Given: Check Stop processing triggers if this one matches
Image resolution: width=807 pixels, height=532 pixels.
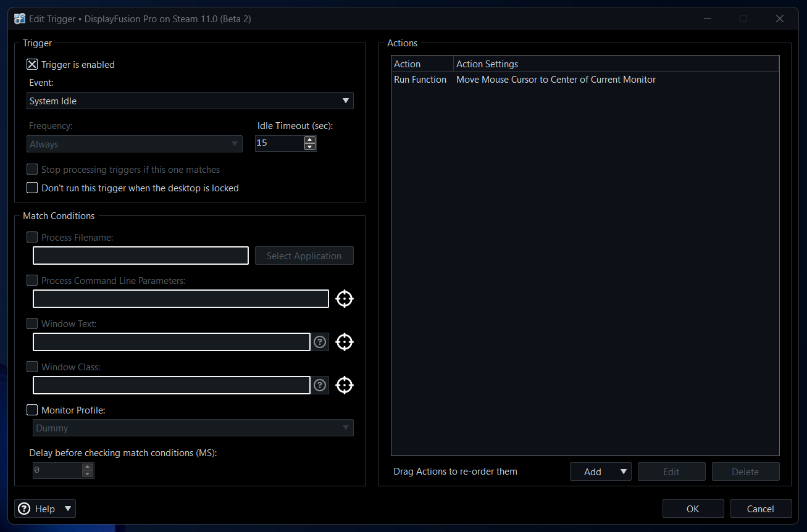Looking at the screenshot, I should pos(32,169).
